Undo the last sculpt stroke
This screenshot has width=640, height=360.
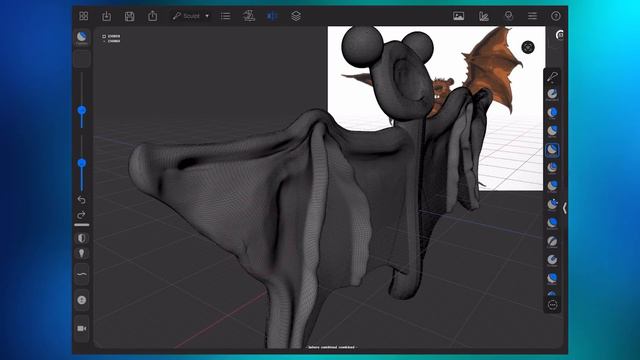82,200
